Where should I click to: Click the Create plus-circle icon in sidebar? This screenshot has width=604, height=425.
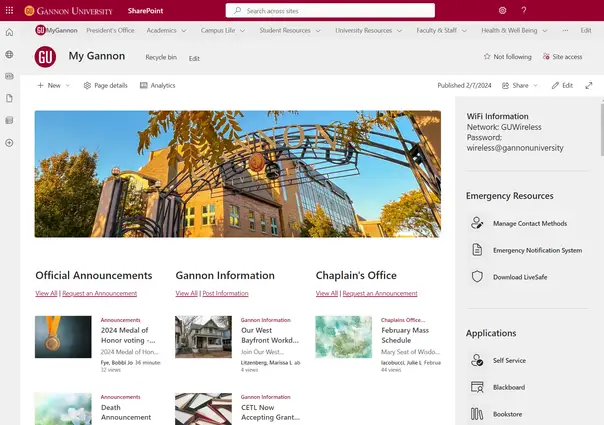point(10,143)
